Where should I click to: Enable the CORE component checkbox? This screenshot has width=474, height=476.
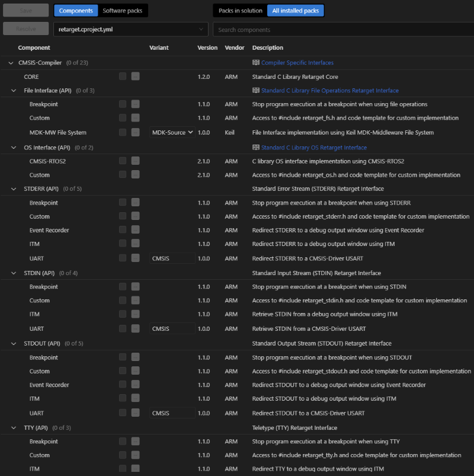click(x=123, y=76)
